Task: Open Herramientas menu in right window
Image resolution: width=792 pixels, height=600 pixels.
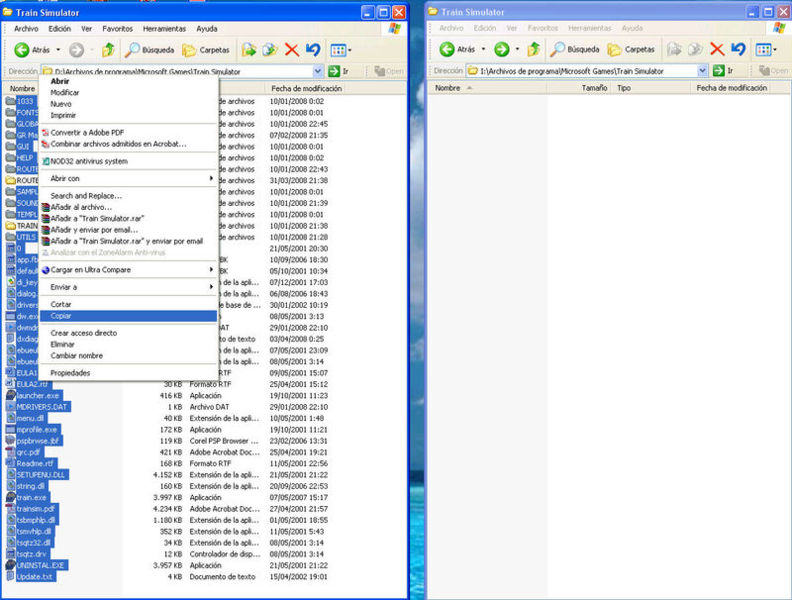Action: pos(589,28)
